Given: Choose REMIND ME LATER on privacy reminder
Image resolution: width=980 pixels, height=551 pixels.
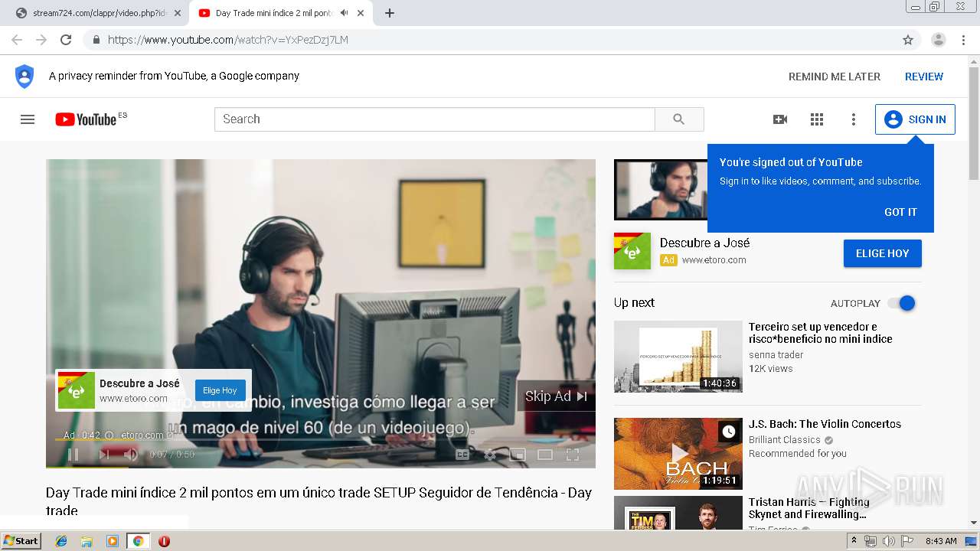Looking at the screenshot, I should pos(835,77).
